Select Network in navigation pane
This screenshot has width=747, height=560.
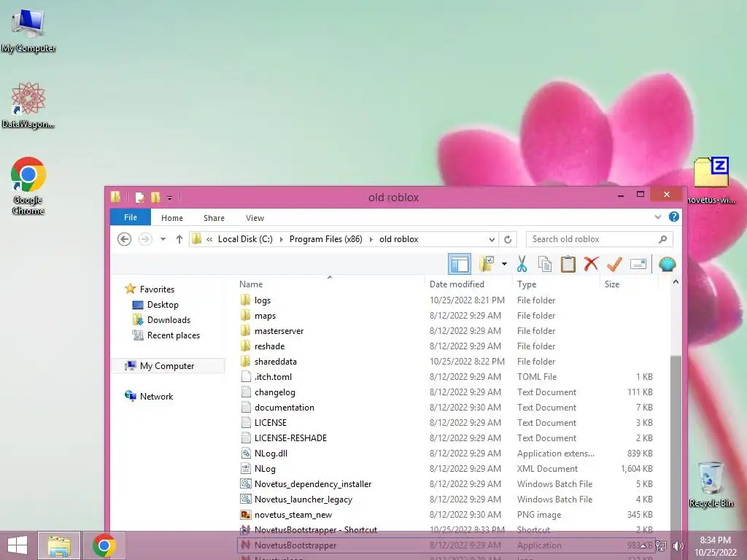149,396
